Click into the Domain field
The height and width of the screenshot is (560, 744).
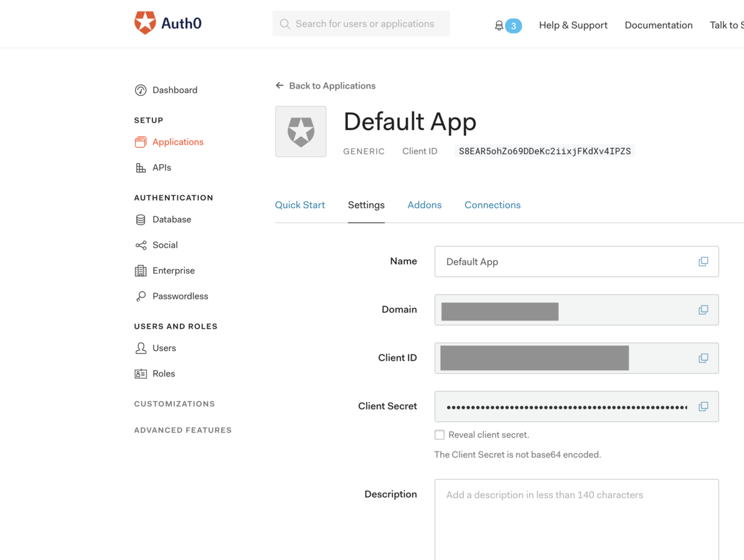[577, 310]
